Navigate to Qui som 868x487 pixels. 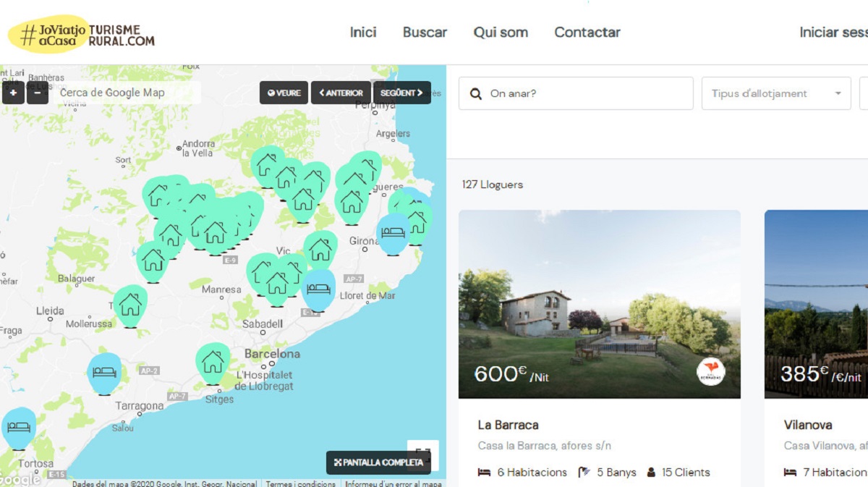501,33
